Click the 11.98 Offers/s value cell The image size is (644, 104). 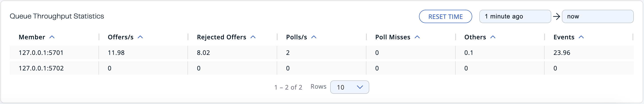116,53
